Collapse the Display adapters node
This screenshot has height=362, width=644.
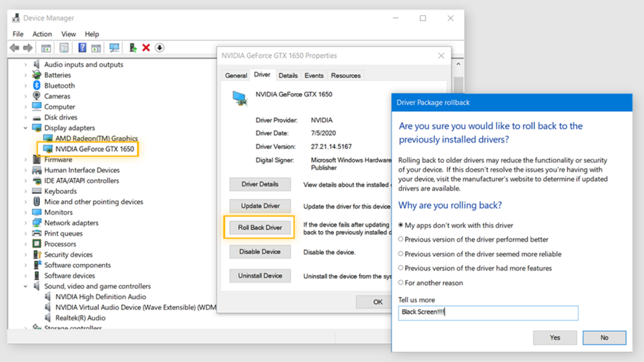pos(25,128)
